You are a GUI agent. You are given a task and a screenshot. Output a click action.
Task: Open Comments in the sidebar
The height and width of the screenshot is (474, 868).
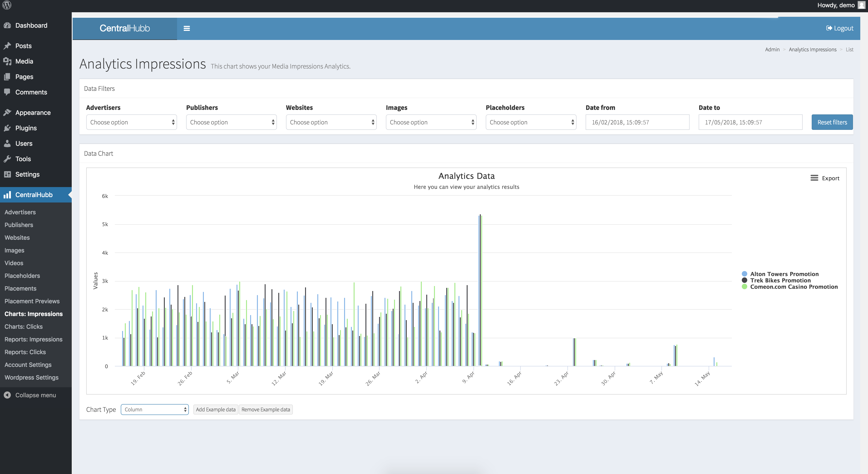click(31, 92)
